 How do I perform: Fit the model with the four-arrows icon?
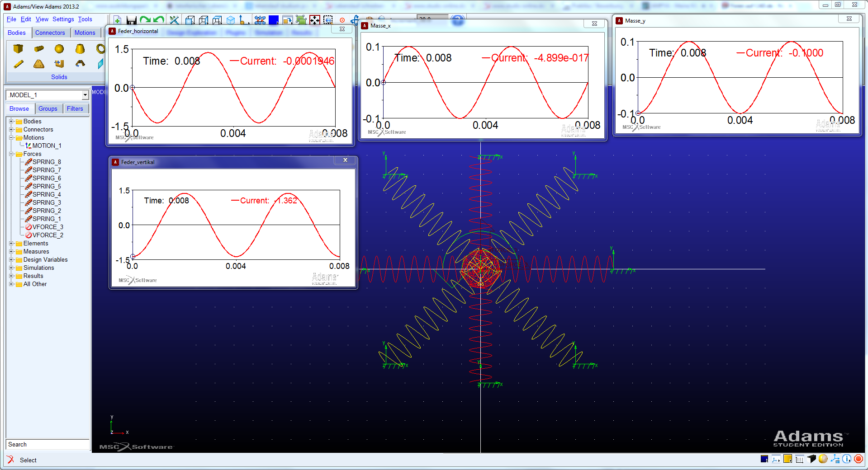click(x=315, y=20)
